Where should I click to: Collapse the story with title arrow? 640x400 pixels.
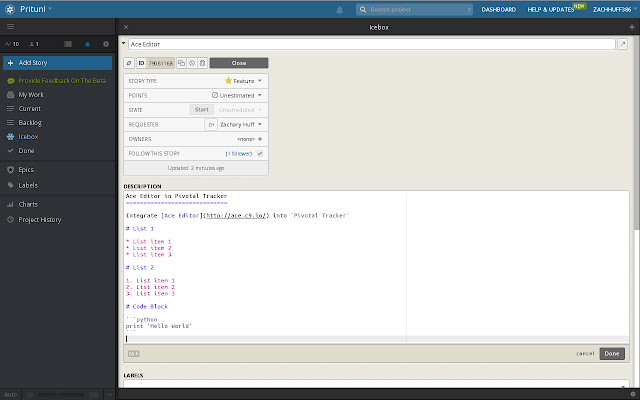124,44
